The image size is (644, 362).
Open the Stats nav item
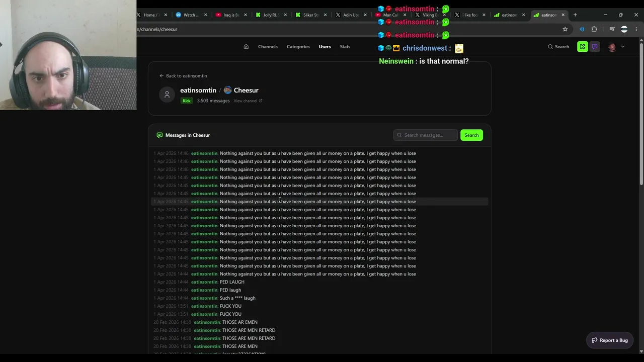(x=345, y=47)
